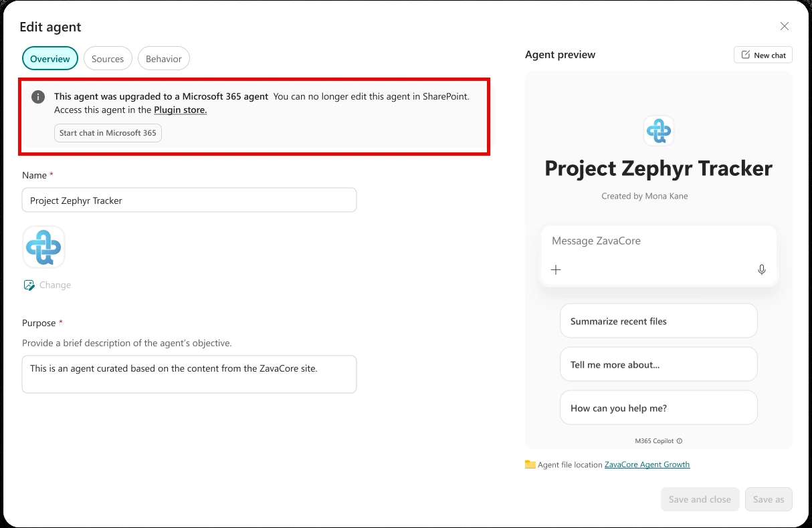Click the microphone icon in message box

pos(761,269)
